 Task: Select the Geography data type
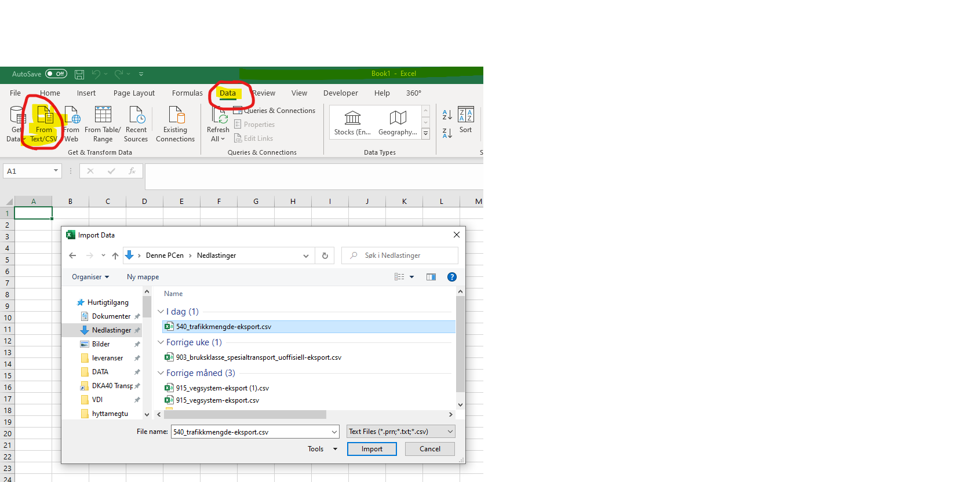click(398, 122)
